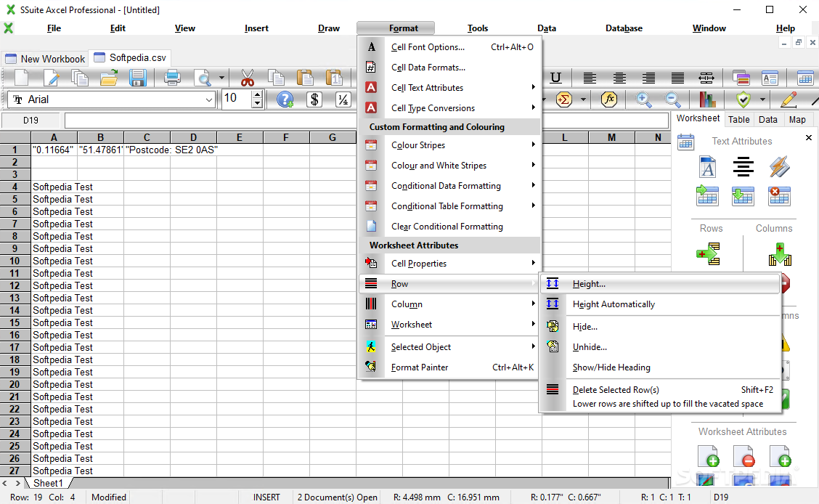This screenshot has width=819, height=504.
Task: Toggle underline formatting U icon
Action: tap(555, 78)
